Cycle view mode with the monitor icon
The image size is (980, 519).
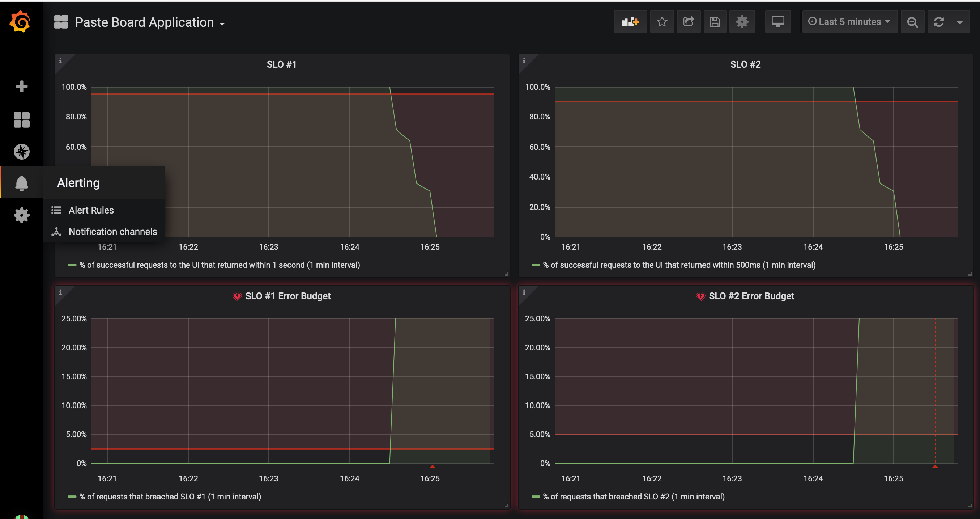tap(777, 22)
